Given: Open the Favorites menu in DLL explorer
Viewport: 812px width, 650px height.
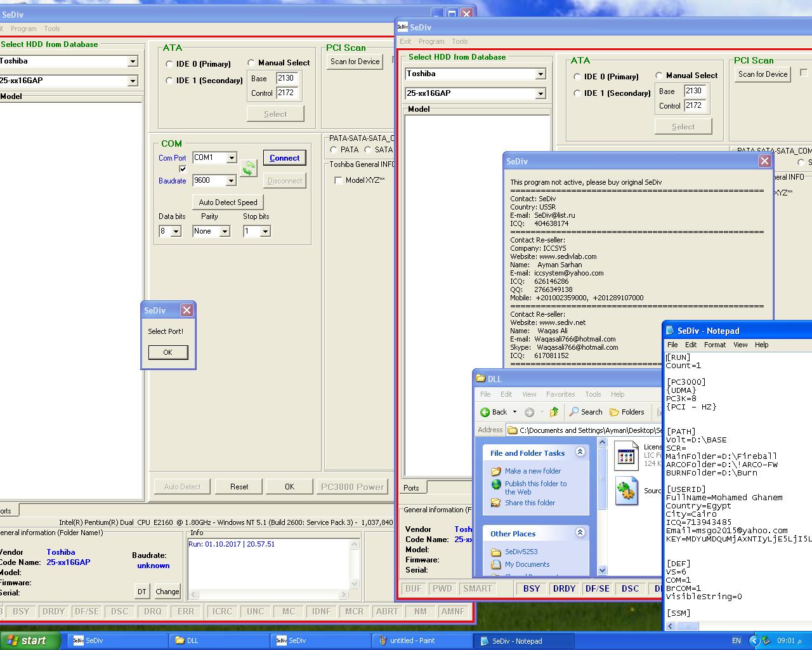Looking at the screenshot, I should click(560, 394).
